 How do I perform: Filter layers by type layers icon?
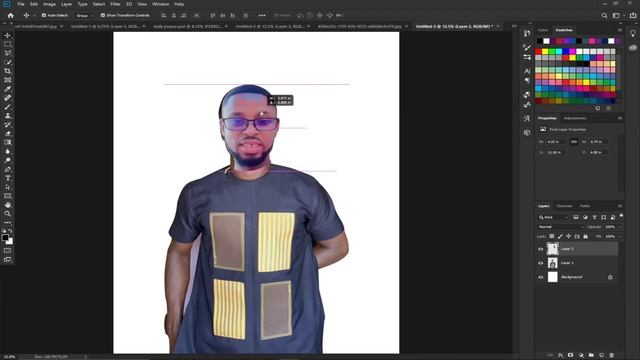(x=594, y=217)
